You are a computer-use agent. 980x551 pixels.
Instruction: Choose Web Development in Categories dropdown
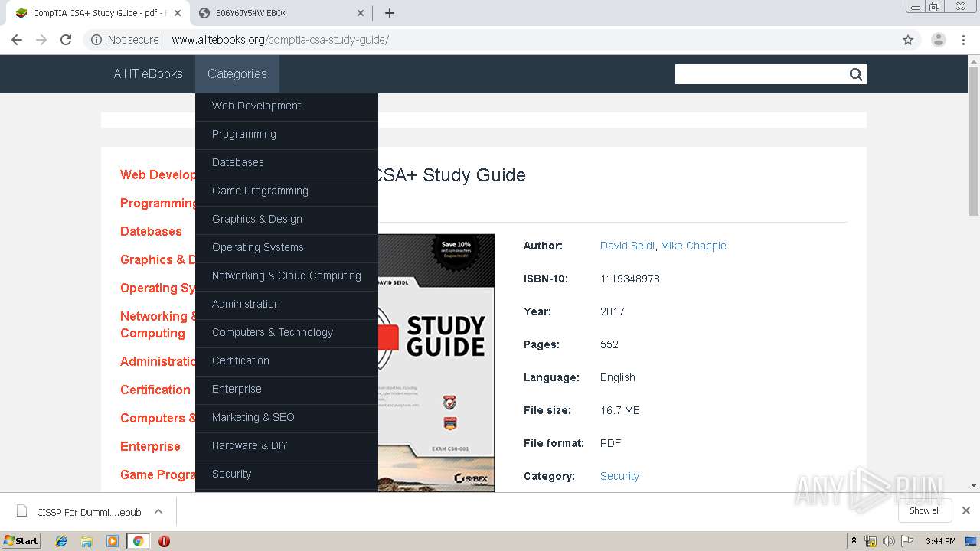click(x=286, y=106)
